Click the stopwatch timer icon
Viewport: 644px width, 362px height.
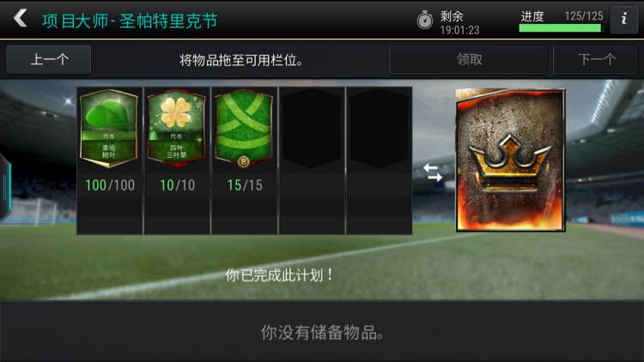point(425,20)
